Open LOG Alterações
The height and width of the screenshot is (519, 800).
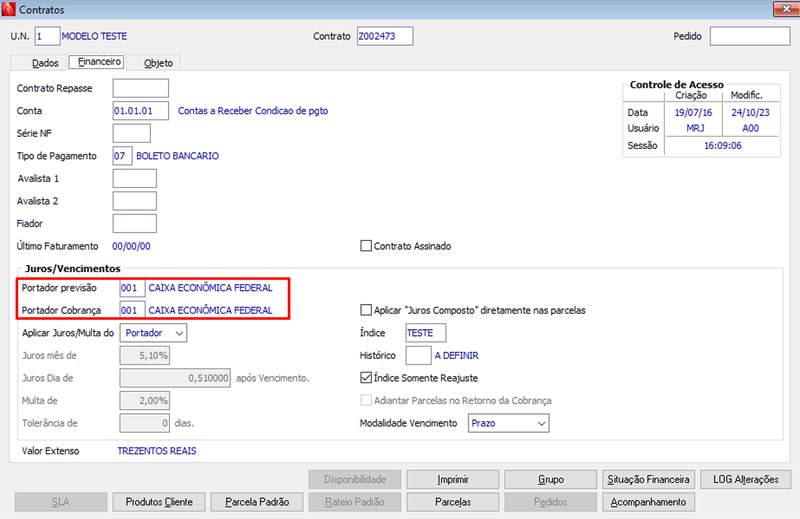745,479
